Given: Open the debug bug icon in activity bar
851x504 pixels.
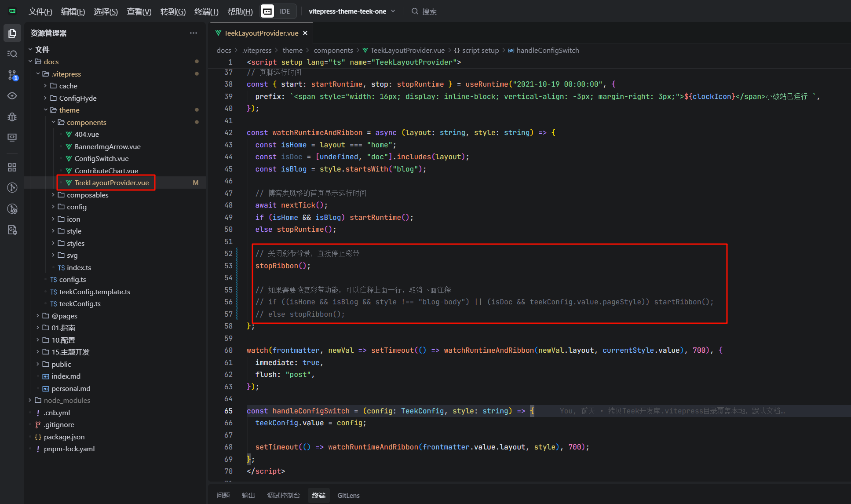Looking at the screenshot, I should click(12, 117).
